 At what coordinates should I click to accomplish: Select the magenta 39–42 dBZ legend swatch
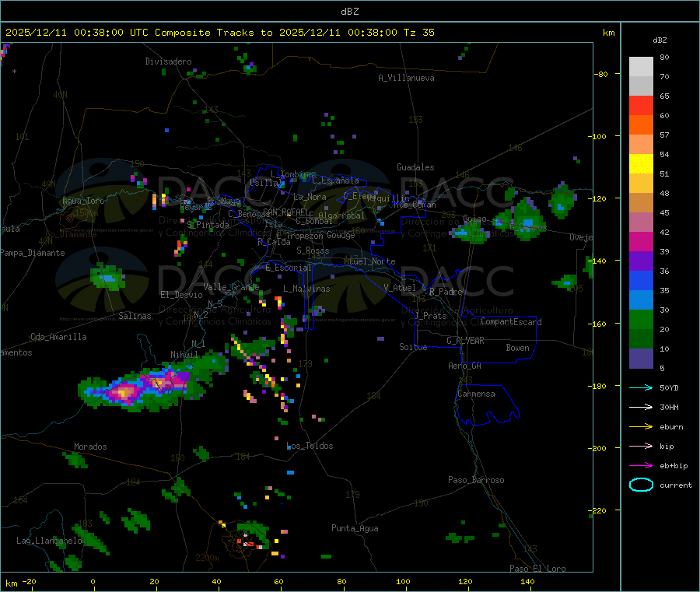(x=641, y=241)
